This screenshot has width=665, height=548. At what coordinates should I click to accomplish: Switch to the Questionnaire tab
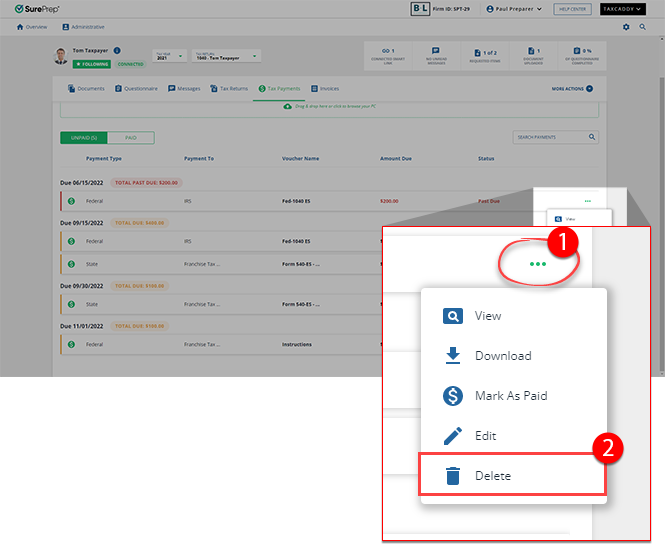click(x=138, y=89)
